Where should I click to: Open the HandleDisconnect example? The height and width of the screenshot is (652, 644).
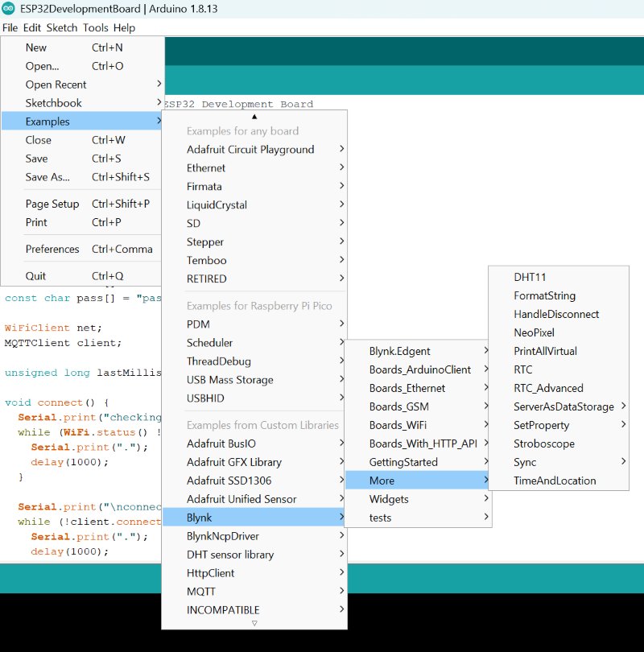click(559, 314)
